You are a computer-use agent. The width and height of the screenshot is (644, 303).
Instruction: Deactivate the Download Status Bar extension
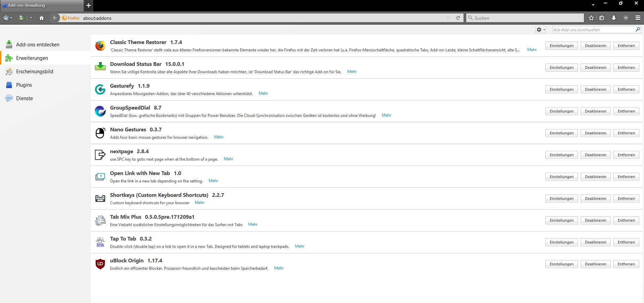[596, 68]
